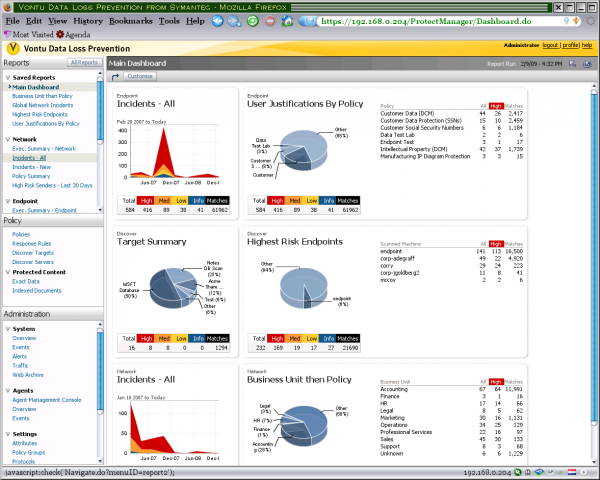Viewport: 600px width, 480px height.
Task: Collapse the System administration section
Action: (x=8, y=329)
